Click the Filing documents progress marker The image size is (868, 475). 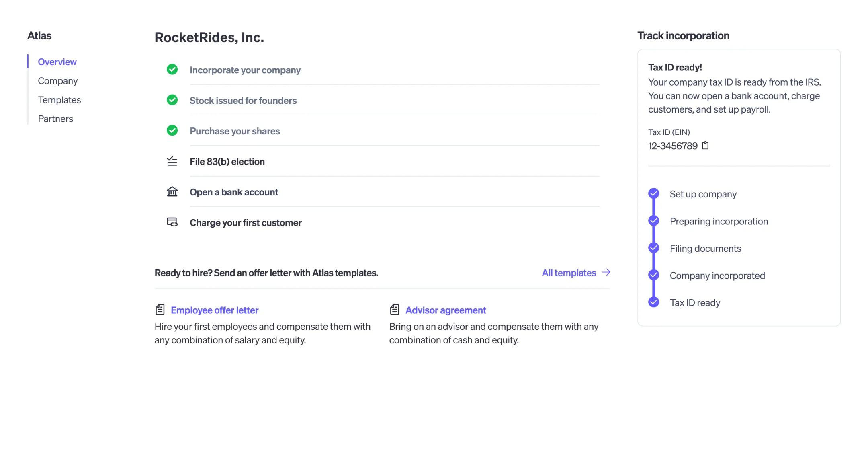click(x=653, y=248)
